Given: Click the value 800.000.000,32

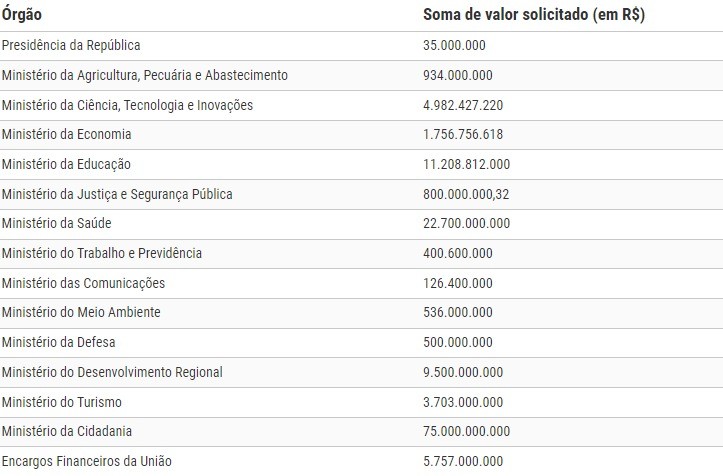Looking at the screenshot, I should (x=466, y=194).
